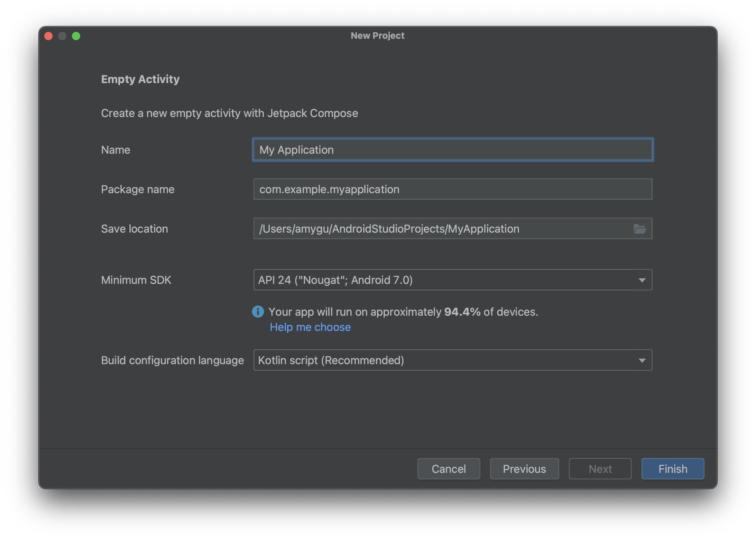
Task: Open the save location folder browser
Action: point(640,228)
